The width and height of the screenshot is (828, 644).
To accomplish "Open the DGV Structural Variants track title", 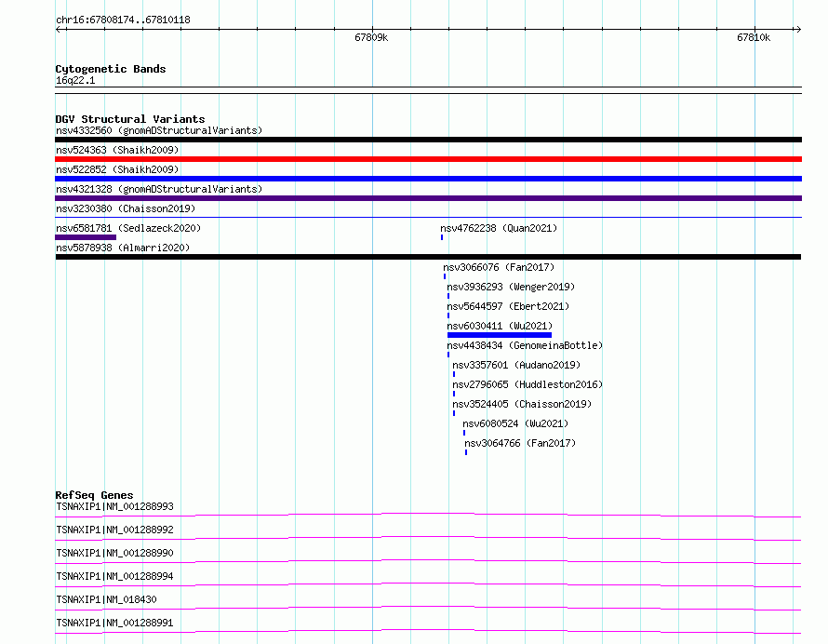I will pyautogui.click(x=130, y=119).
